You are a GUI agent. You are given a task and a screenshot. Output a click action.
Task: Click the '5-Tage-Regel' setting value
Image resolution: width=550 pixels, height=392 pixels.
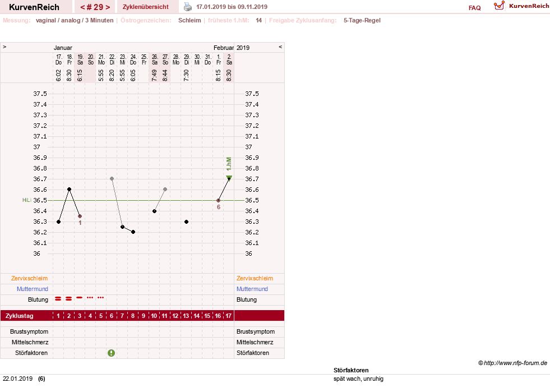tap(362, 20)
